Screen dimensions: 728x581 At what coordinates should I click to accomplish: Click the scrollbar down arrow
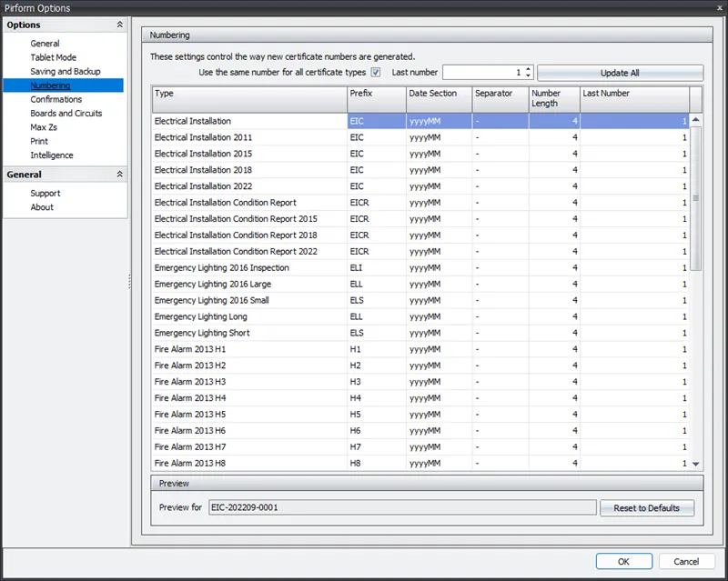point(695,464)
